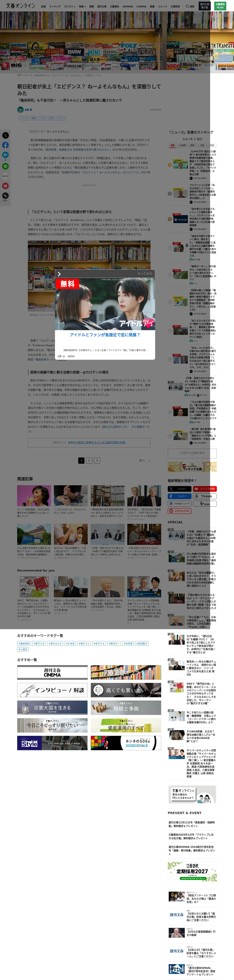Bookmark with Hatena B! sidebar icon
Viewport: 234px width, 980px height.
(5, 155)
